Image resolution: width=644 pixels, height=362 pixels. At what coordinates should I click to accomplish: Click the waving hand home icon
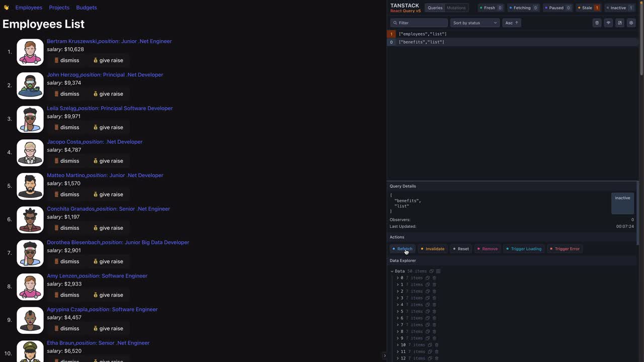coord(6,8)
